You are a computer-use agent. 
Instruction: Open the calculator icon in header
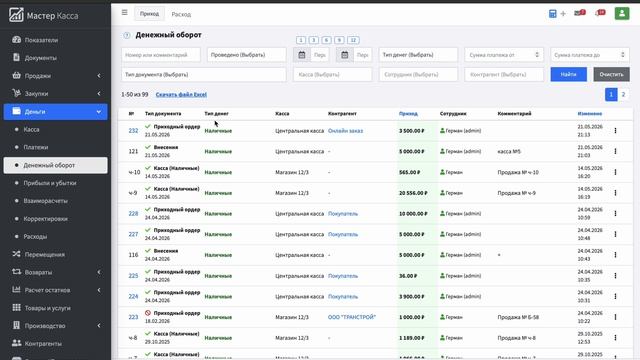[552, 13]
